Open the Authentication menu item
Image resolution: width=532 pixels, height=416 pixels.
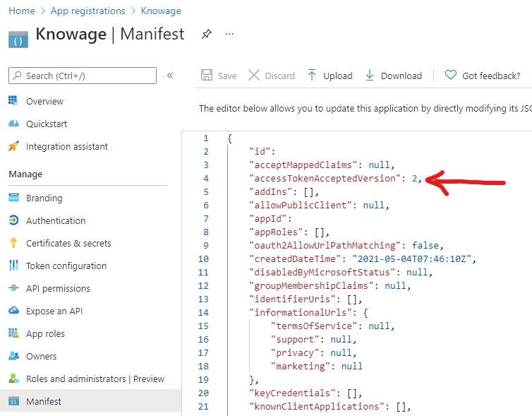(56, 221)
